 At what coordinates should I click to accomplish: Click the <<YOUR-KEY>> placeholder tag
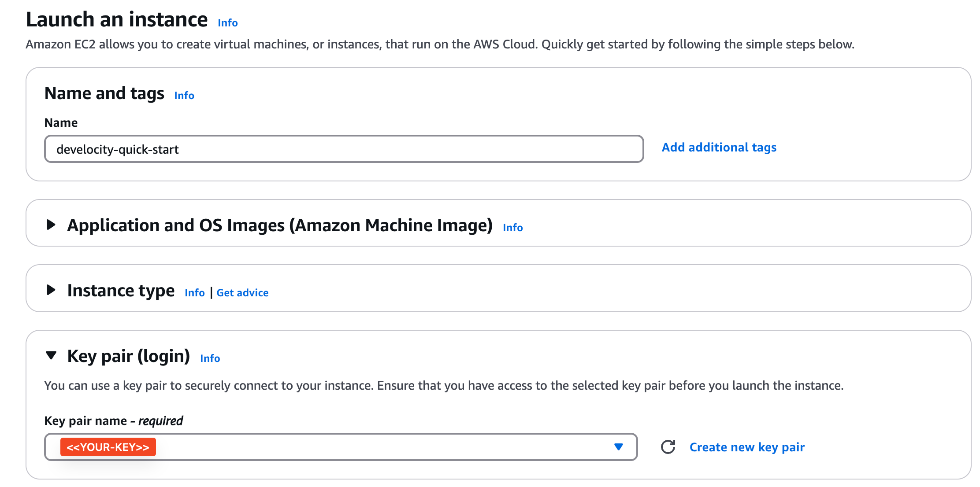point(108,447)
